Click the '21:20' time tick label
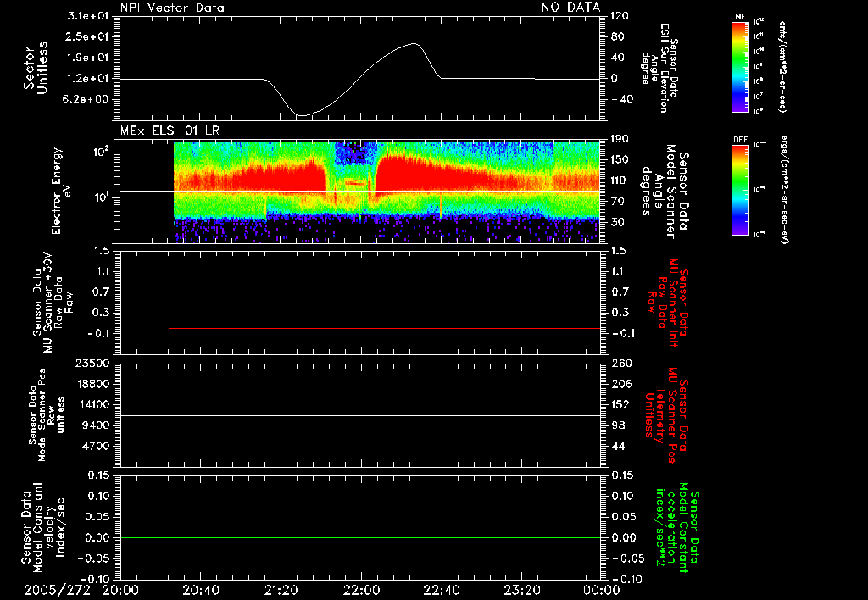Viewport: 868px width, 600px height. [x=281, y=590]
